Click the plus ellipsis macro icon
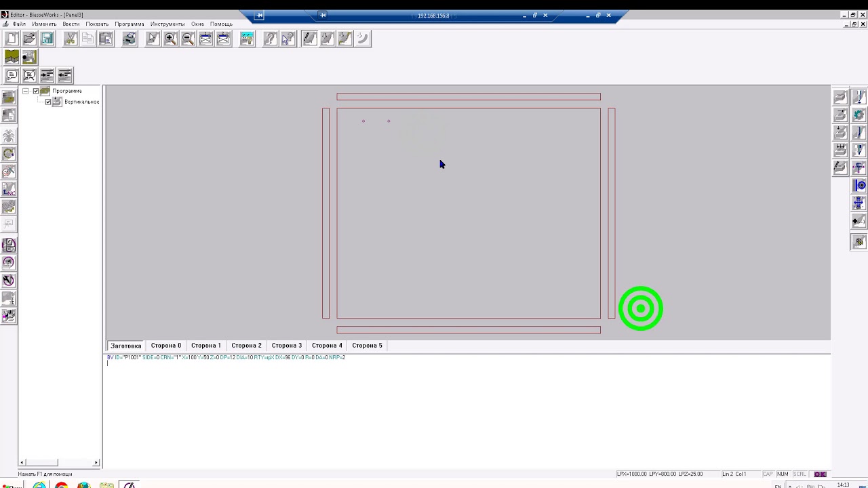 pos(859,221)
